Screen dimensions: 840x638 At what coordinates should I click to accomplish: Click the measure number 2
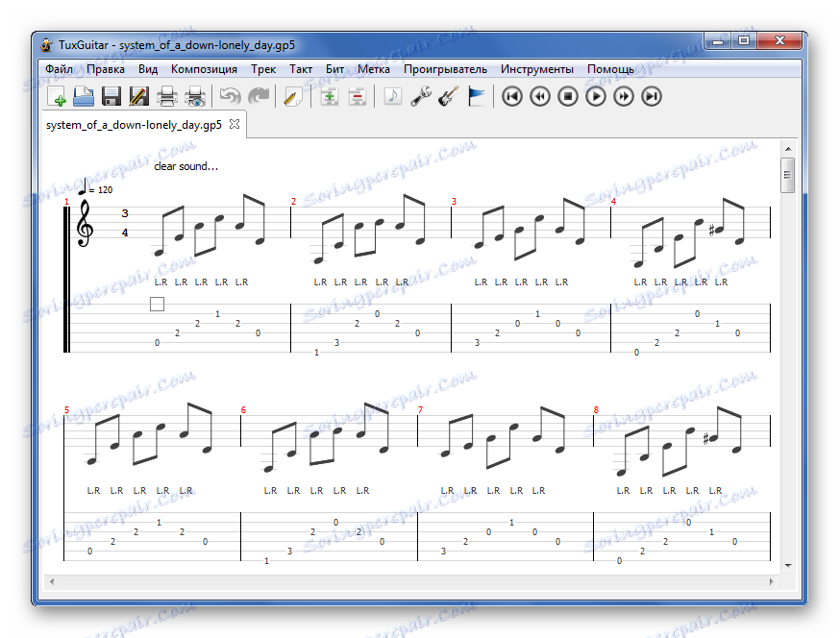click(293, 202)
